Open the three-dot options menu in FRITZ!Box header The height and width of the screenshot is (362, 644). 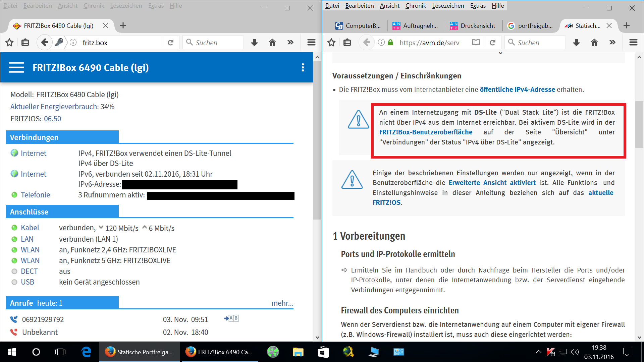[303, 67]
